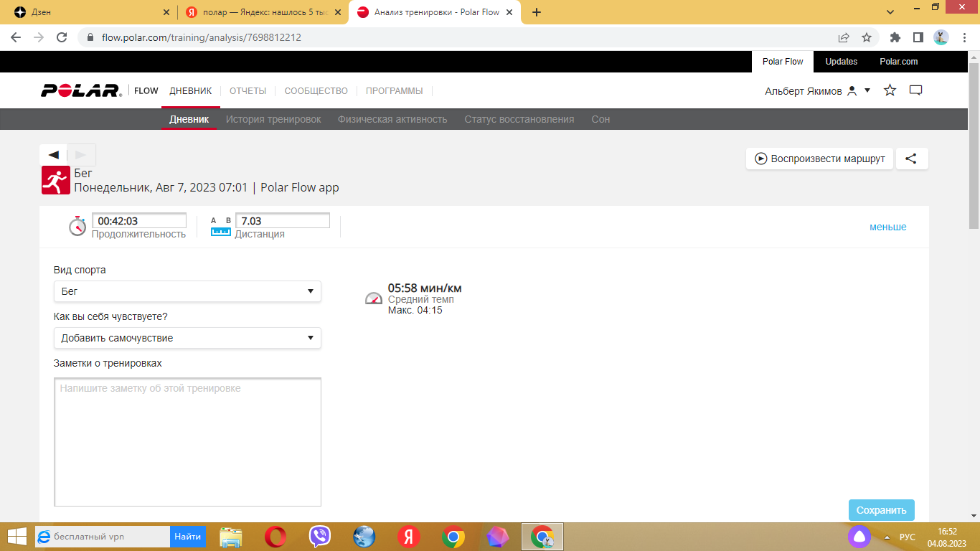Screen dimensions: 980x551
Task: Close the полар — Яндекс tab
Action: tap(337, 12)
